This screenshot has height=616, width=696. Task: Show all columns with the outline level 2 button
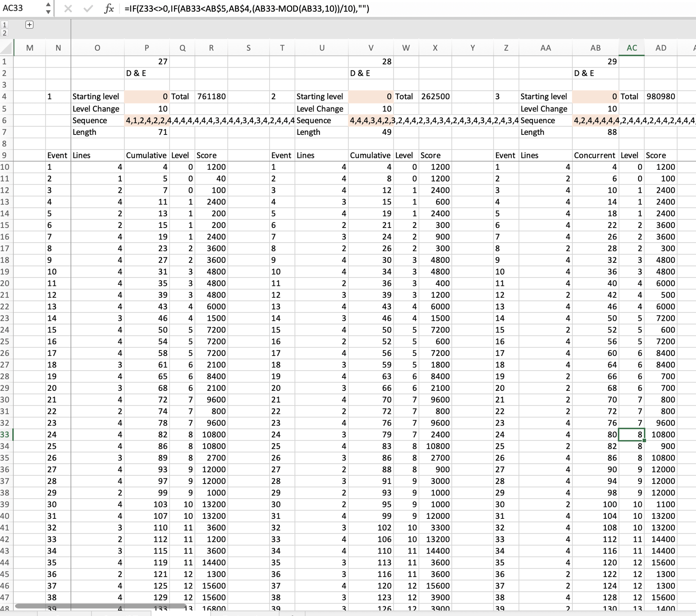coord(4,33)
